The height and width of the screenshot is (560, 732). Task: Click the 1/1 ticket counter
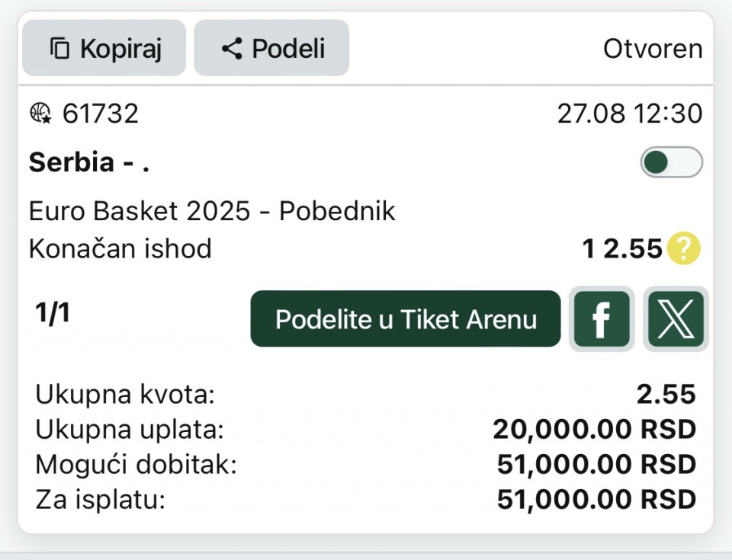pos(53,312)
